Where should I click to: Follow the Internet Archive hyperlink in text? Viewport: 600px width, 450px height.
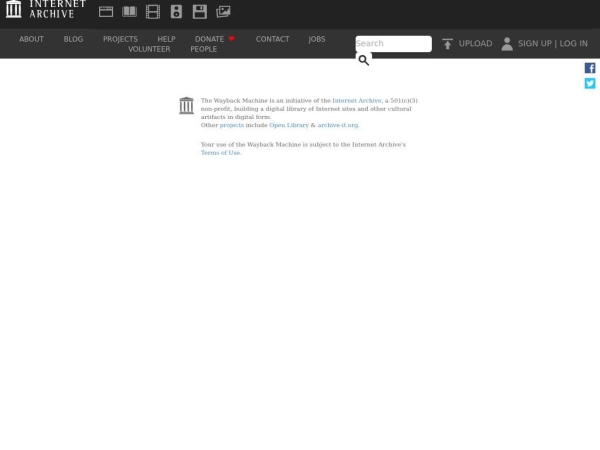click(x=357, y=101)
